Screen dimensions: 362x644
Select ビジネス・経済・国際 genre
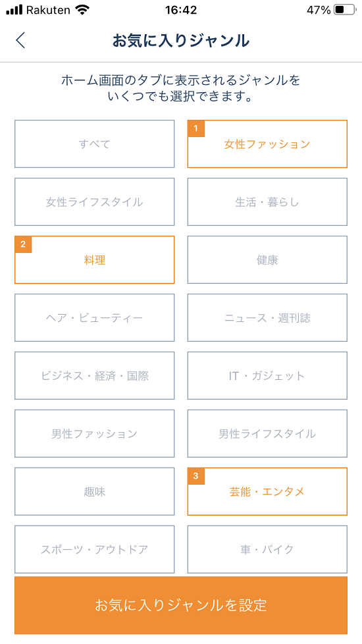[x=94, y=375]
